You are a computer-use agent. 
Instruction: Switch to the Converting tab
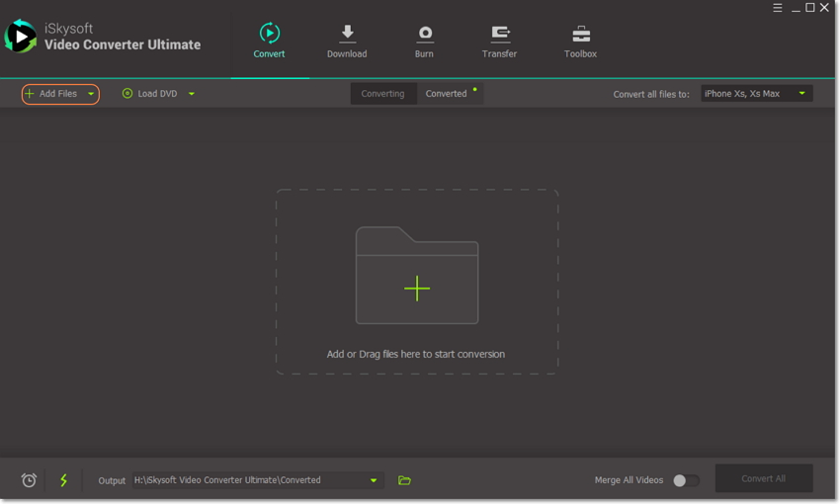pos(382,94)
